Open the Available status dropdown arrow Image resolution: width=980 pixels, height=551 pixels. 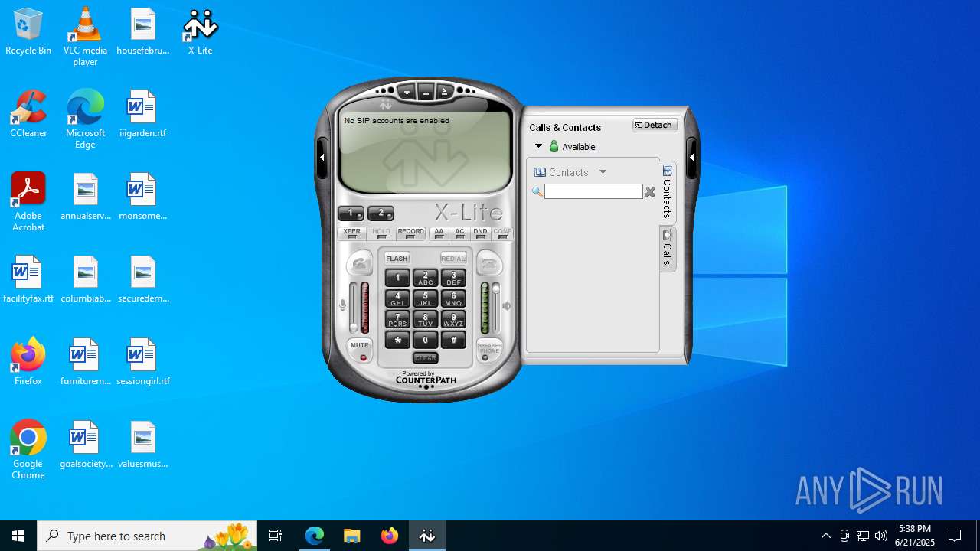(x=538, y=146)
